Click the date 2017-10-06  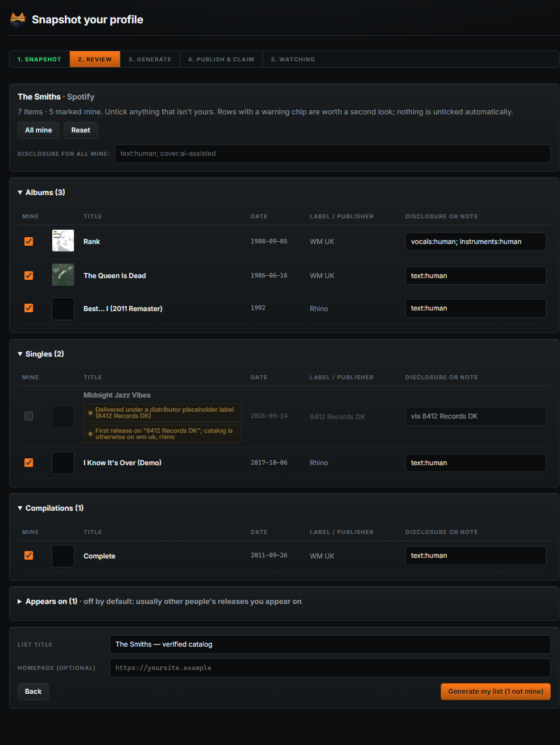[269, 463]
